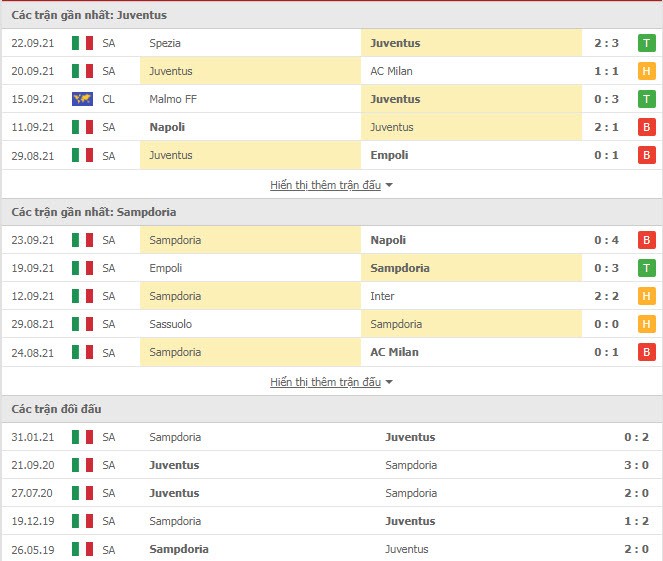Image resolution: width=663 pixels, height=561 pixels.
Task: Click Juventus in the 21.09.20 head-to-head match
Action: coord(174,465)
